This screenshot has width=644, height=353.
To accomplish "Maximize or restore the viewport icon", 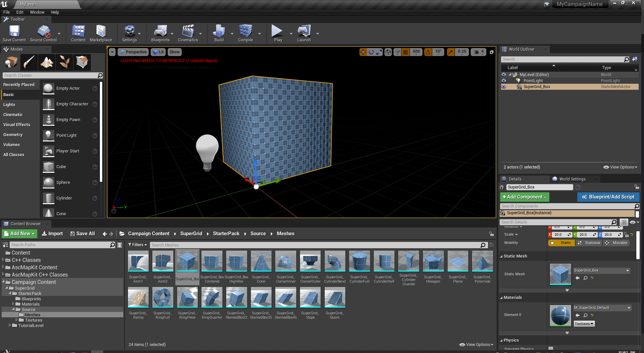I will tap(492, 52).
